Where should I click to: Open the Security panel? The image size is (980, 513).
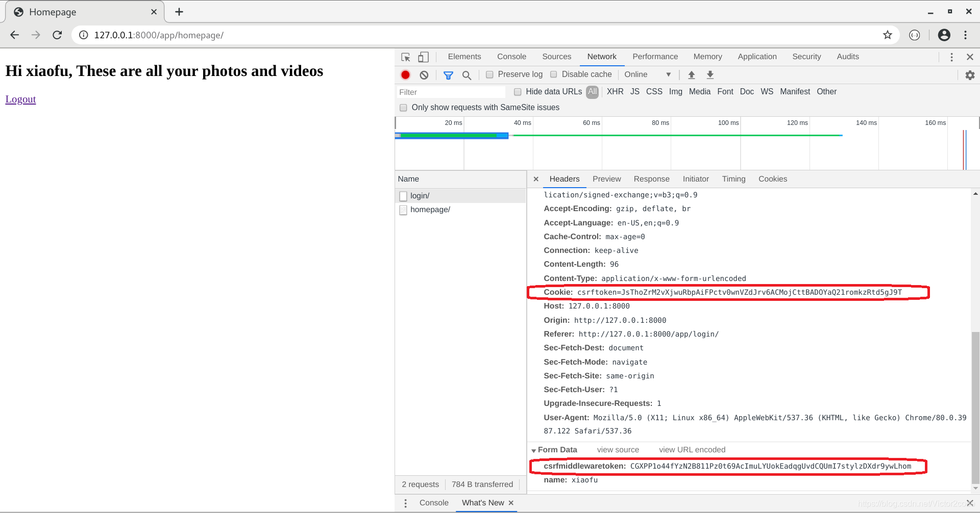806,57
